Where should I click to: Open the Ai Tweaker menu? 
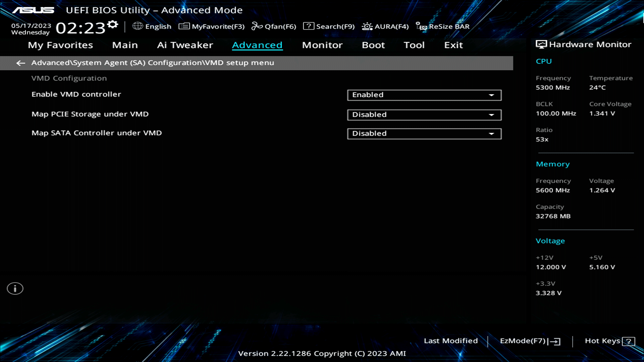[185, 45]
